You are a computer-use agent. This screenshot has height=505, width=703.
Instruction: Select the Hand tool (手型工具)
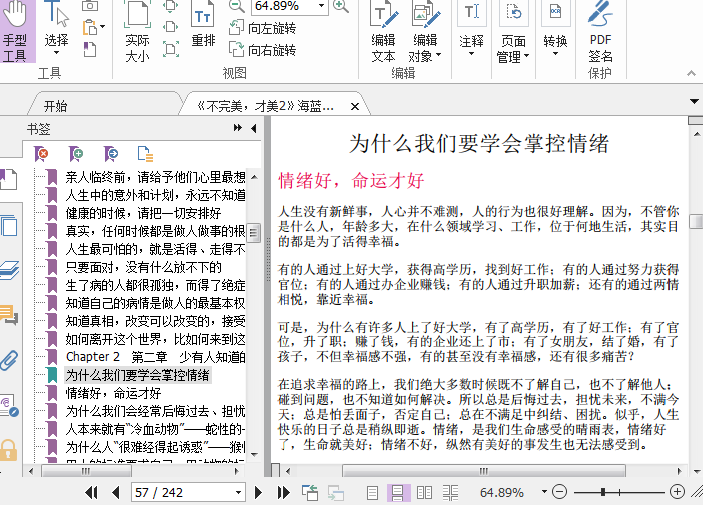pyautogui.click(x=17, y=31)
